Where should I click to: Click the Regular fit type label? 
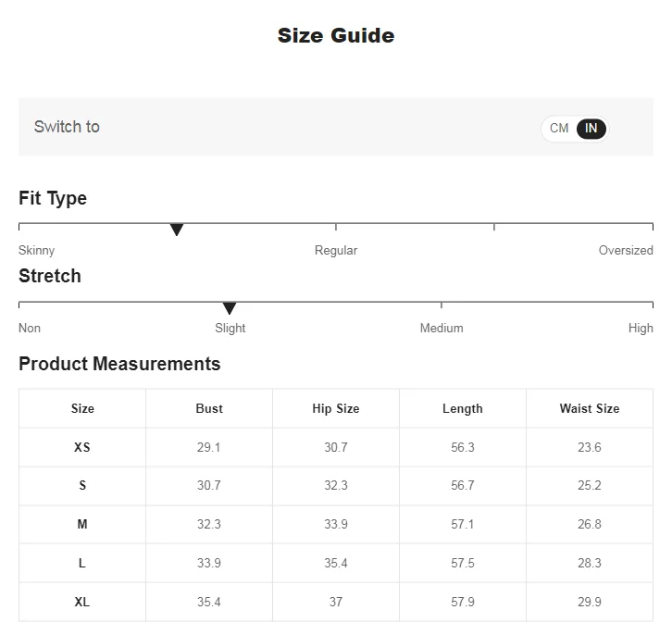click(336, 251)
